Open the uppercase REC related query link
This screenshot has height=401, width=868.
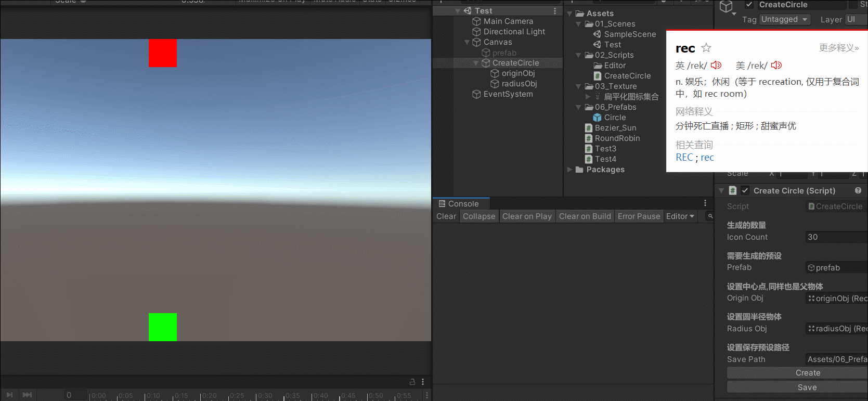click(x=684, y=158)
